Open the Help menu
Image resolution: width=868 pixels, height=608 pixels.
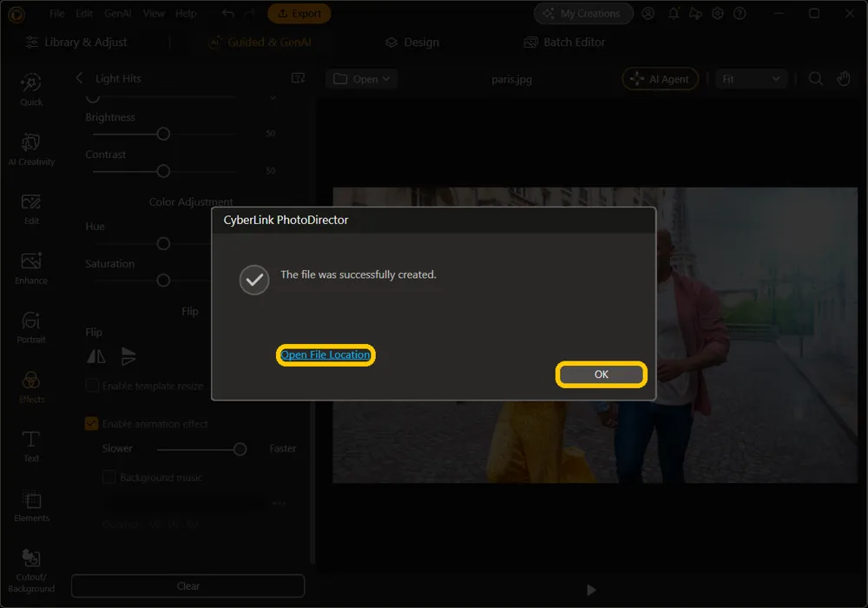[x=186, y=13]
